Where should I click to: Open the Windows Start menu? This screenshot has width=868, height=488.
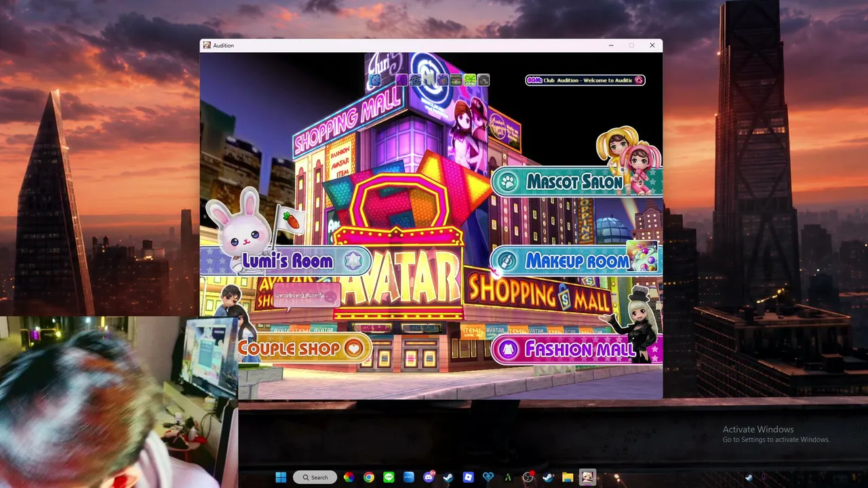pyautogui.click(x=281, y=477)
